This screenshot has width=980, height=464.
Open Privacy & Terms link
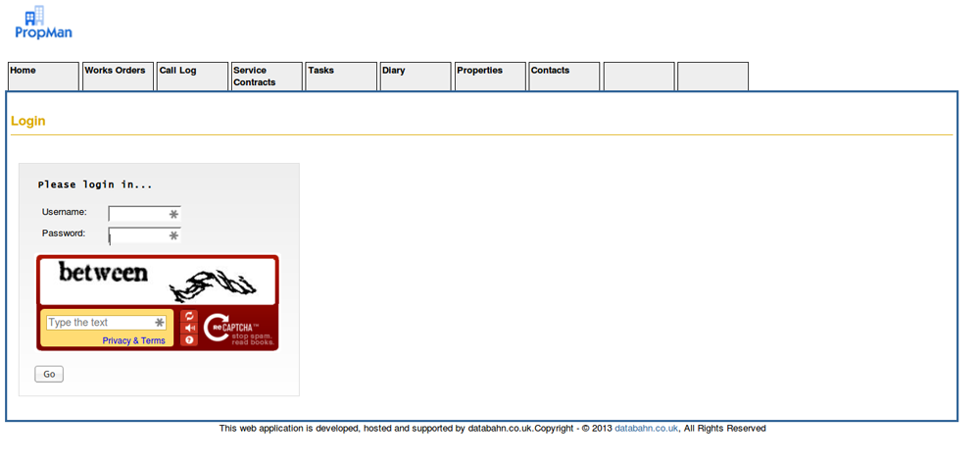click(x=133, y=340)
